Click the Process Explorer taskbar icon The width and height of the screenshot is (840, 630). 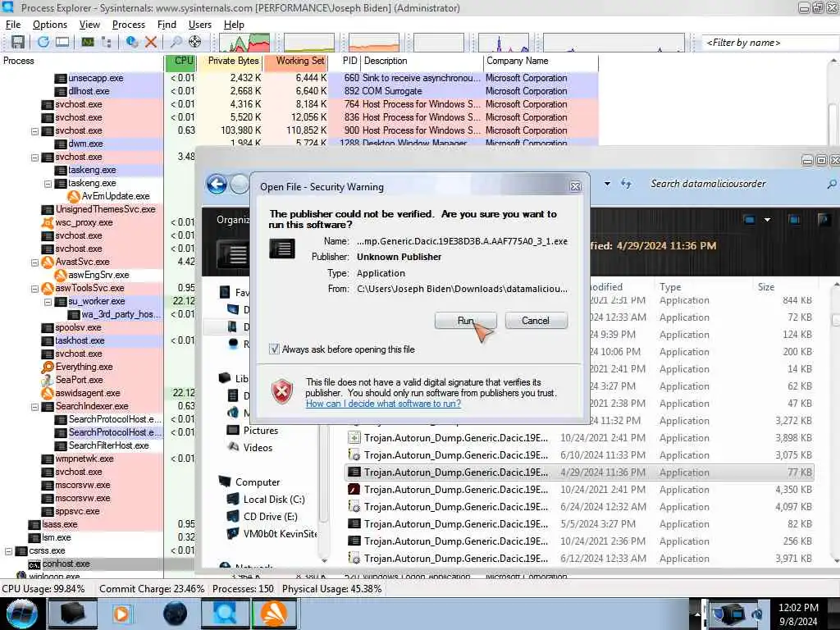[225, 614]
